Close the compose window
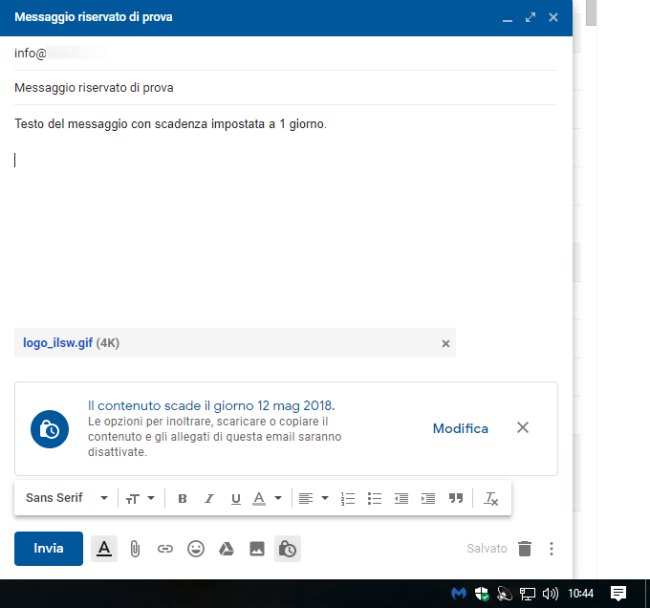The height and width of the screenshot is (608, 650). pyautogui.click(x=553, y=17)
